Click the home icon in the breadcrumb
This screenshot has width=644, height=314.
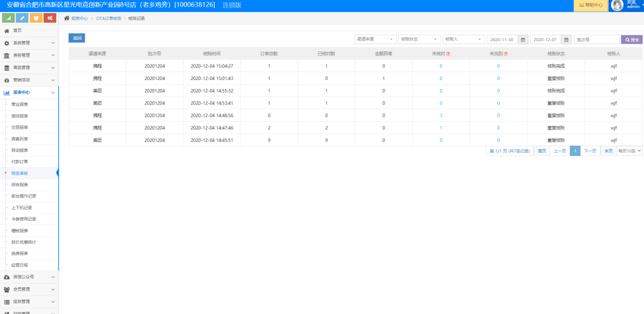point(67,18)
